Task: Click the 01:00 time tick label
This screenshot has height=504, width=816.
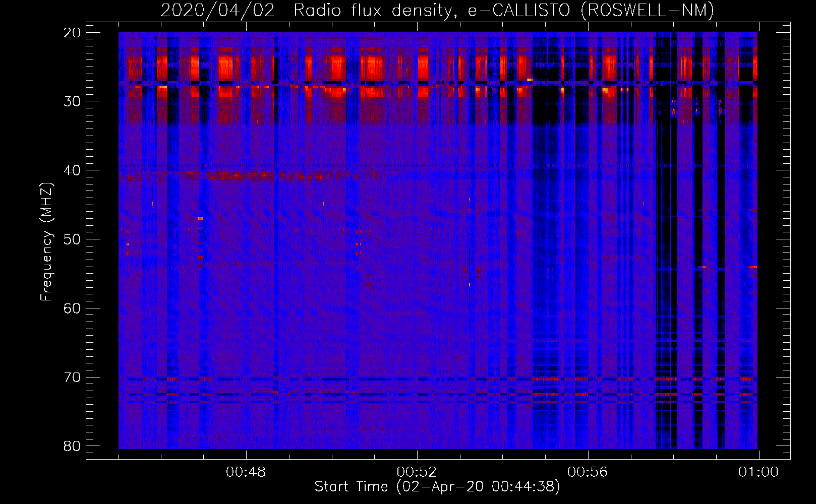Action: (x=758, y=472)
